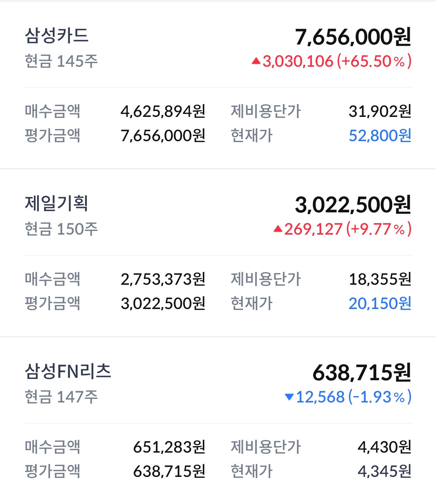The height and width of the screenshot is (504, 436).
Task: Open the 삼성카드 stock holding
Action: 57,36
